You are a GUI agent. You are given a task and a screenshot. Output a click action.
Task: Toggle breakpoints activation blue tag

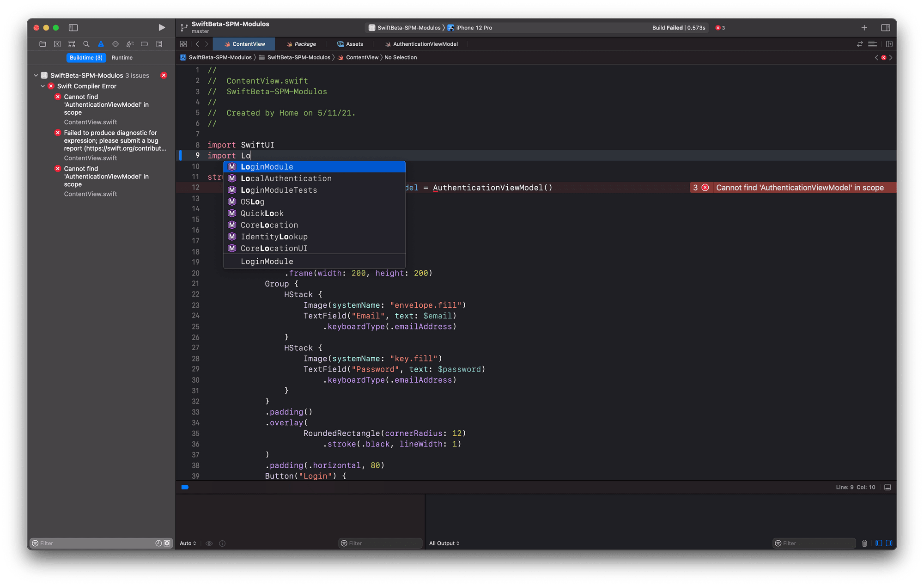pyautogui.click(x=185, y=487)
